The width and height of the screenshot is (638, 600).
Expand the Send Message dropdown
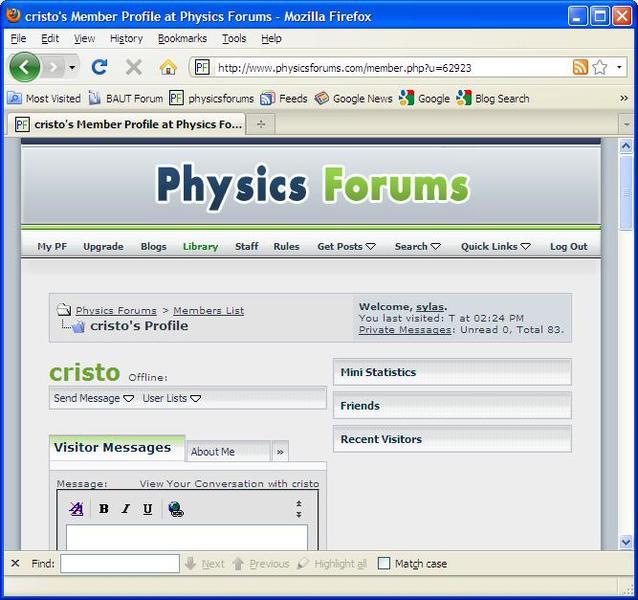tap(94, 398)
